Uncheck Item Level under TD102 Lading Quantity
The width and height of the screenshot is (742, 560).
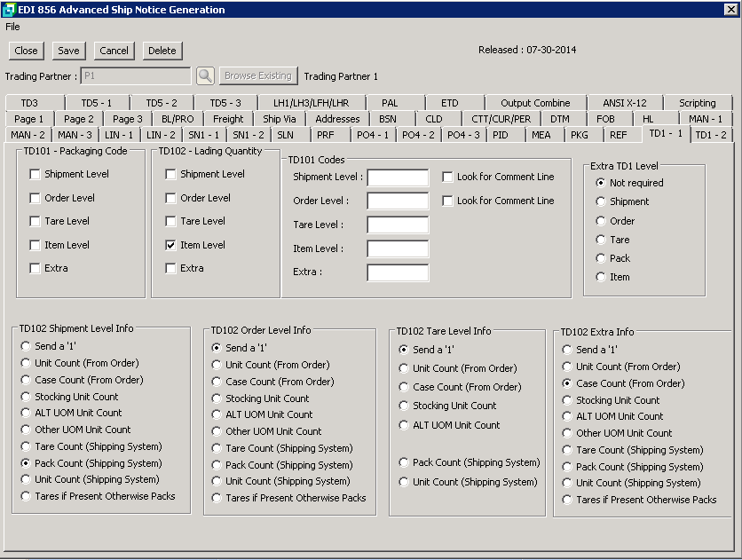point(171,245)
